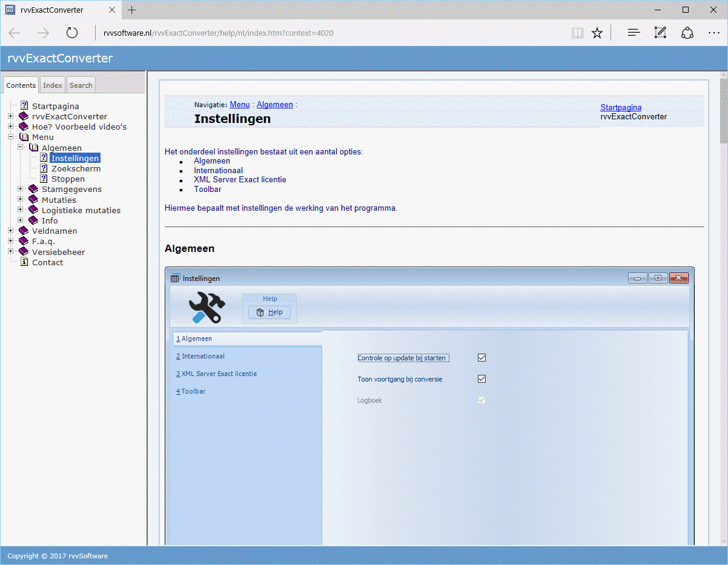This screenshot has width=728, height=565.
Task: Toggle Controle op update bij starten checkbox
Action: 481,358
